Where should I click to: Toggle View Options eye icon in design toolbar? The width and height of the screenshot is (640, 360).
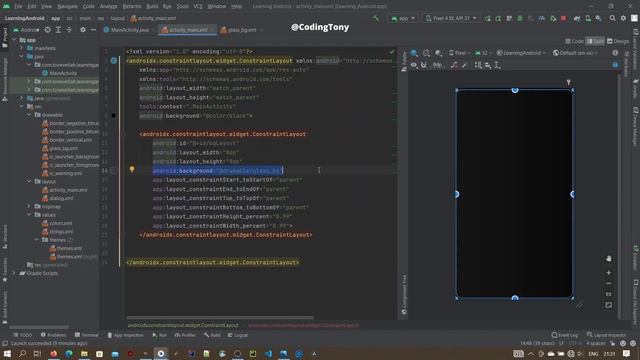coord(414,65)
